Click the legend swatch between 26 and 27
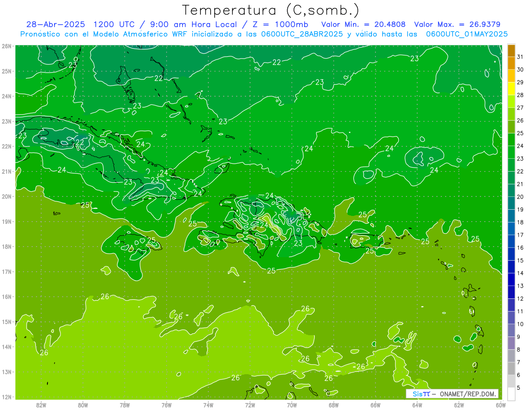Image resolution: width=532 pixels, height=411 pixels. (x=511, y=114)
